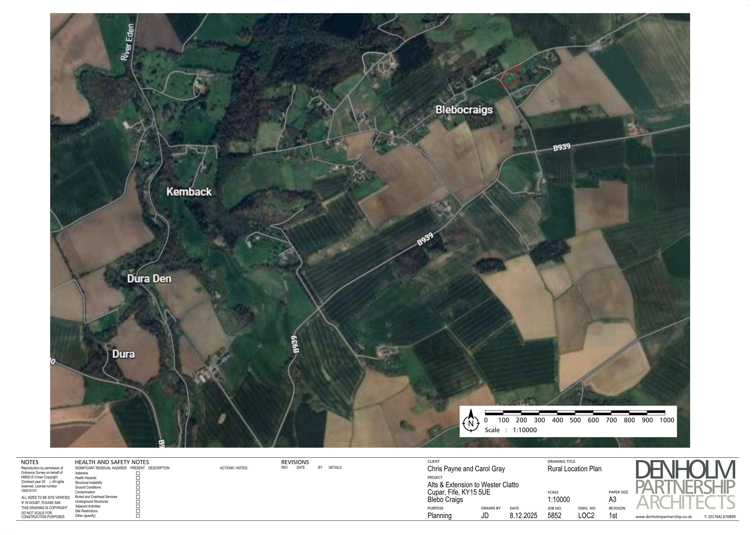756x535 pixels.
Task: Click 'DO NOT SCALE FOR CONSTRUCTION PURPOSES' note
Action: coord(43,515)
